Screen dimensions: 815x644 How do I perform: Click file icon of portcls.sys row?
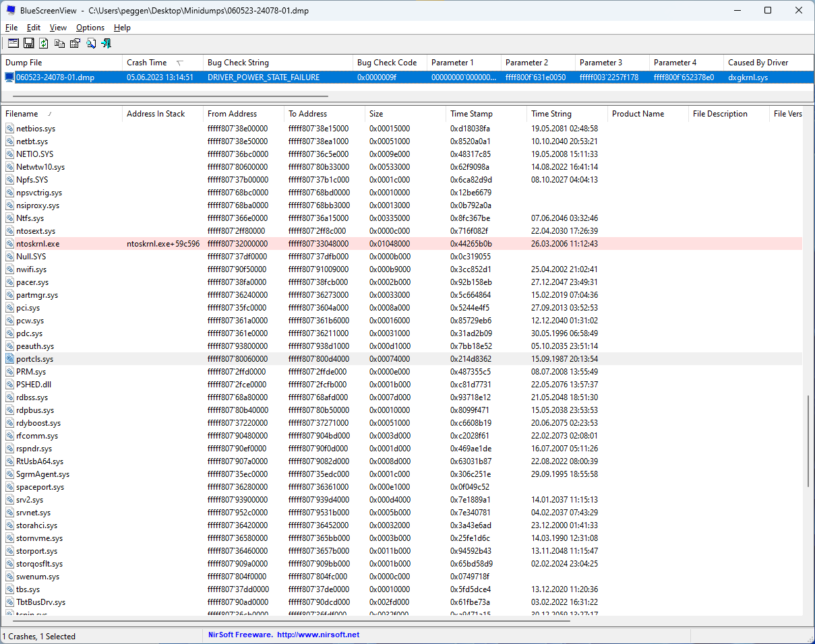tap(10, 359)
